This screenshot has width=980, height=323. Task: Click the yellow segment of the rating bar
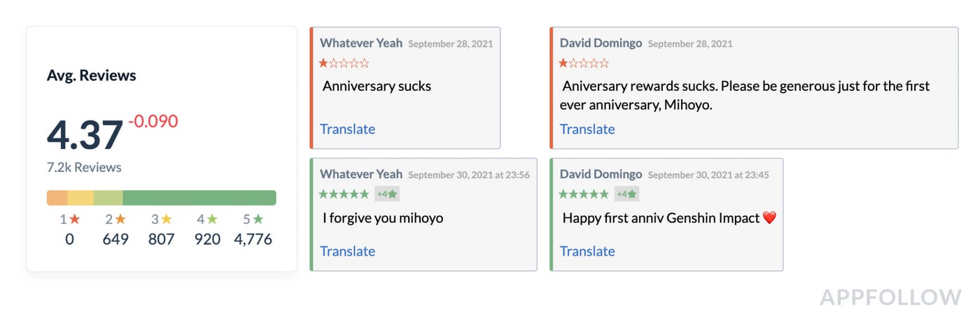[x=80, y=198]
